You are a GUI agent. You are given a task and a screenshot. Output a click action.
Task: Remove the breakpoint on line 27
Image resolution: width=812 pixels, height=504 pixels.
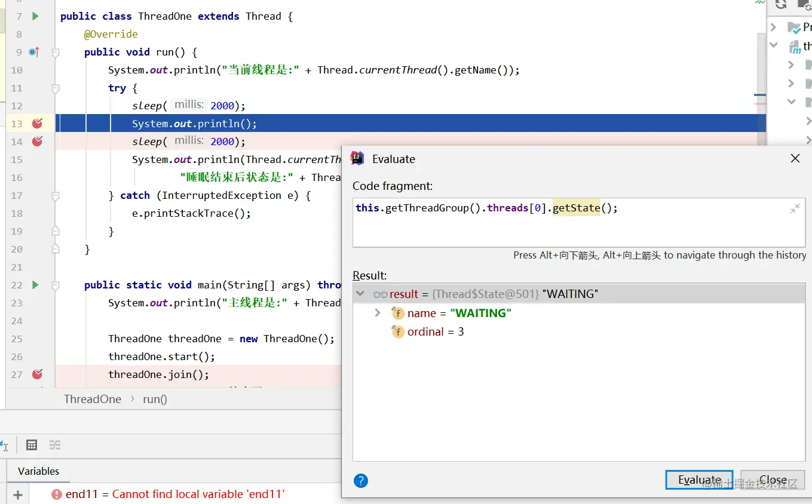pos(37,374)
